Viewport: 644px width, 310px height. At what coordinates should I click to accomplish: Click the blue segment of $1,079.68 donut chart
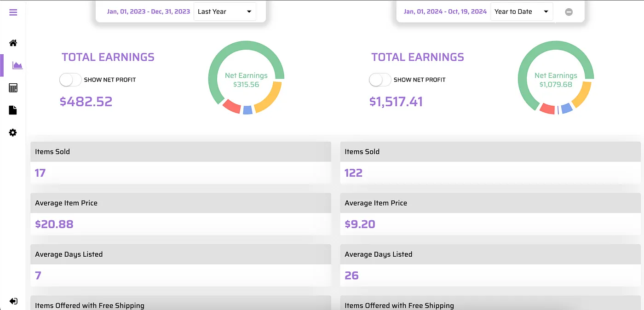(567, 108)
